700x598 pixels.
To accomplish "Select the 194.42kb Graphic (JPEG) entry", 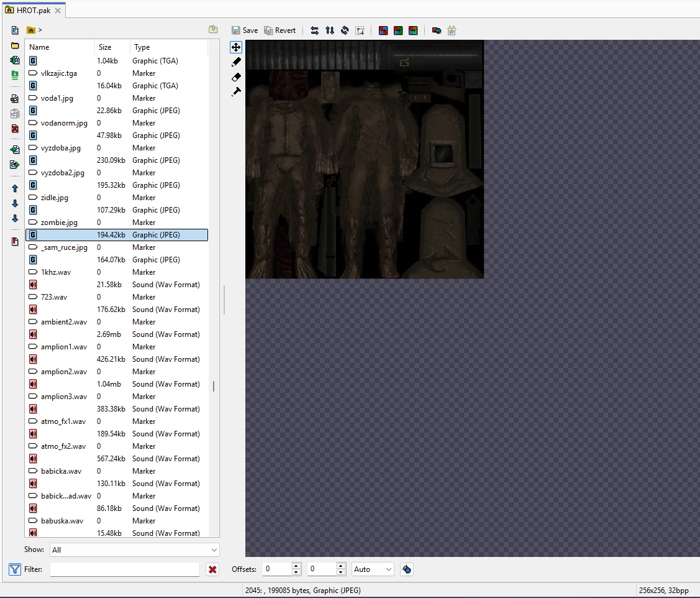I will pos(117,234).
